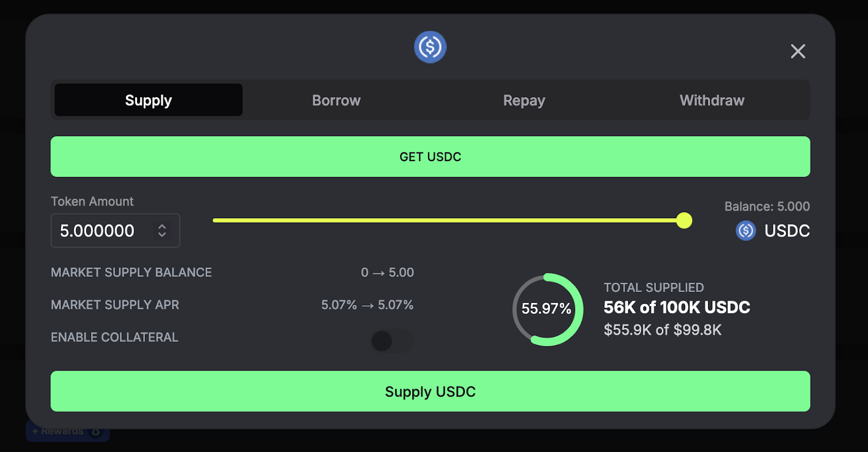The height and width of the screenshot is (452, 868).
Task: Enable collateral for this USDC supply
Action: point(392,341)
